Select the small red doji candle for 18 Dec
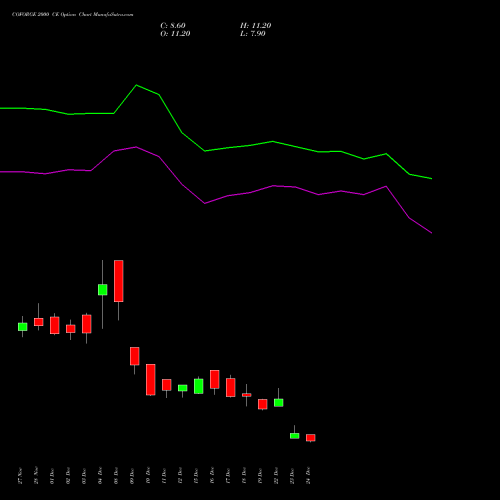500x500 pixels. (x=247, y=395)
